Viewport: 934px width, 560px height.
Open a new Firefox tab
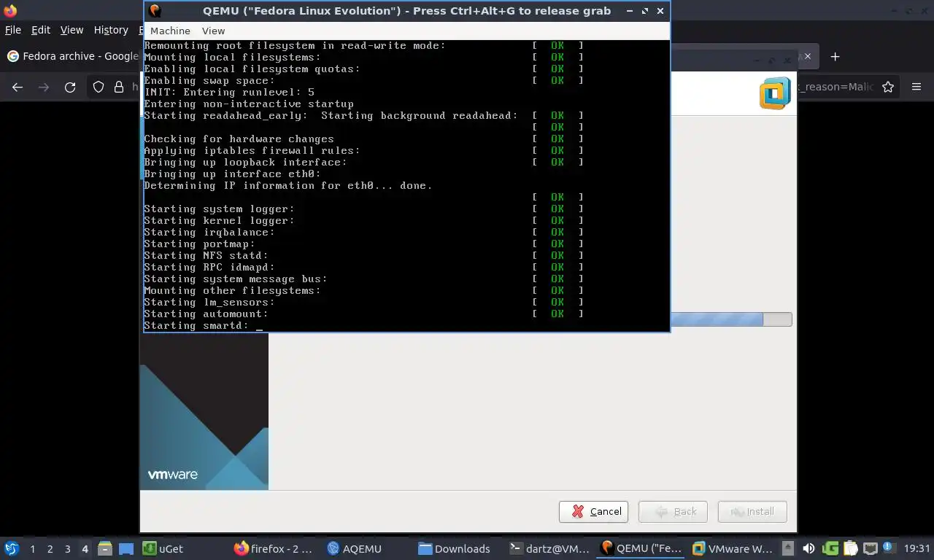point(835,56)
